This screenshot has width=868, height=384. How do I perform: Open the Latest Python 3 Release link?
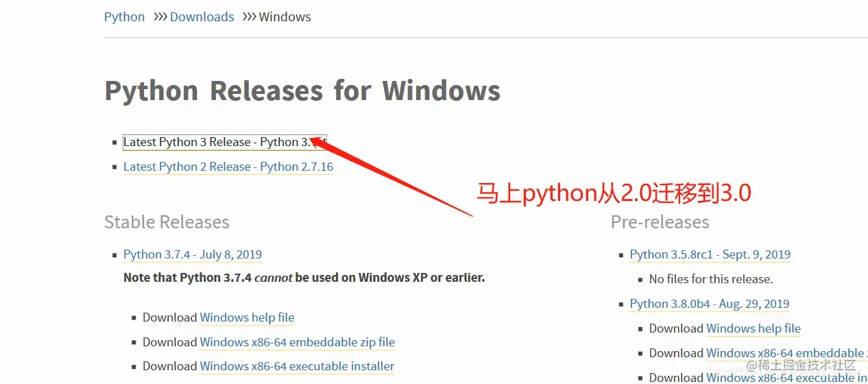pos(225,142)
